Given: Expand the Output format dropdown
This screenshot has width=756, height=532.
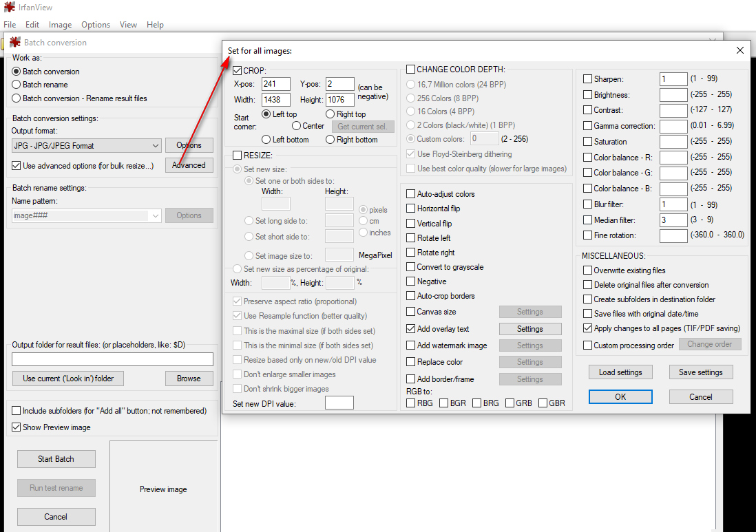Looking at the screenshot, I should [x=155, y=145].
